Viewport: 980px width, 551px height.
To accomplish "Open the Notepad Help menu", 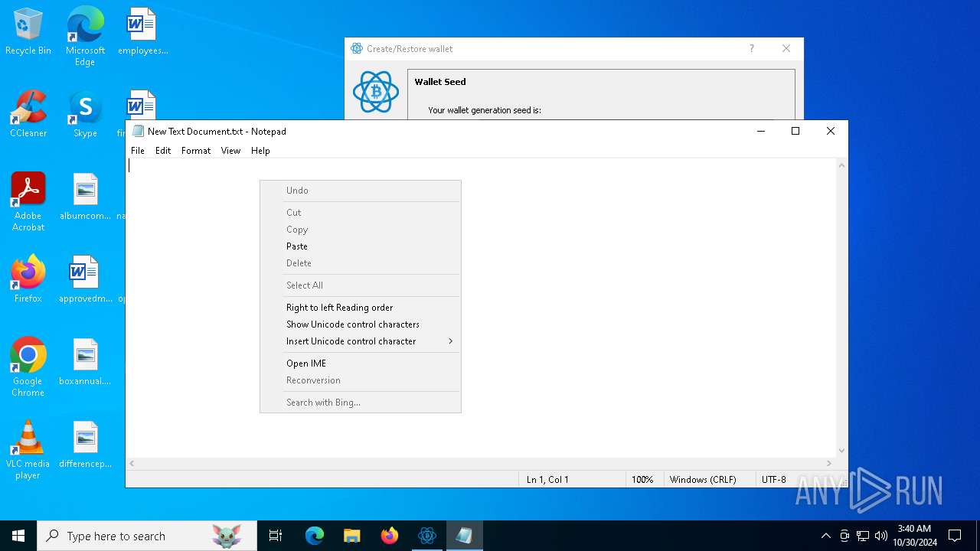I will [x=260, y=151].
